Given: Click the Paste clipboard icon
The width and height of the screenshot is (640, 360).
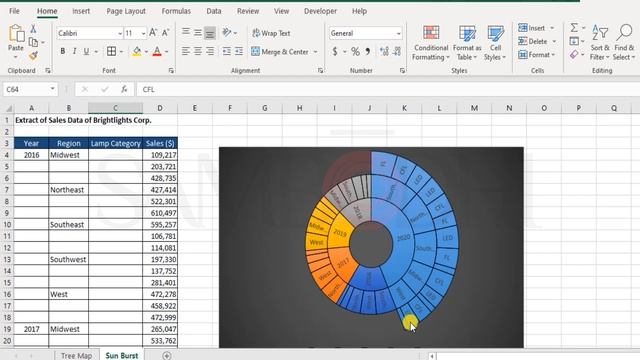Looking at the screenshot, I should tap(16, 33).
